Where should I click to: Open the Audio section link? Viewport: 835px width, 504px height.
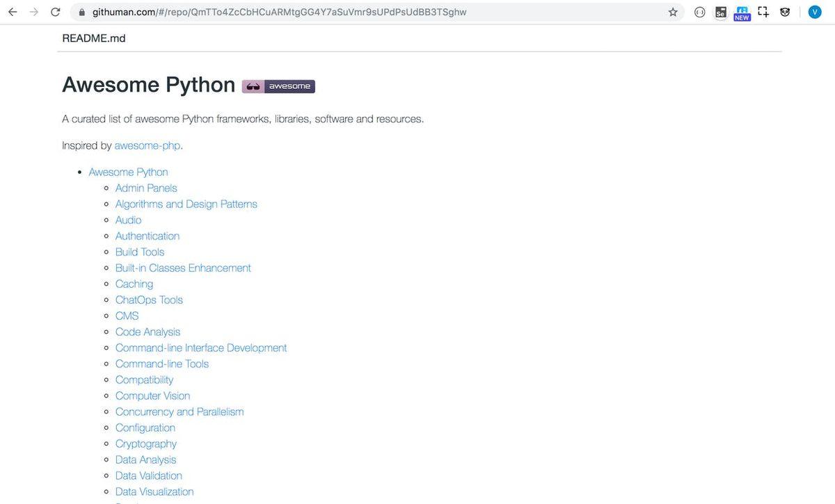click(128, 220)
